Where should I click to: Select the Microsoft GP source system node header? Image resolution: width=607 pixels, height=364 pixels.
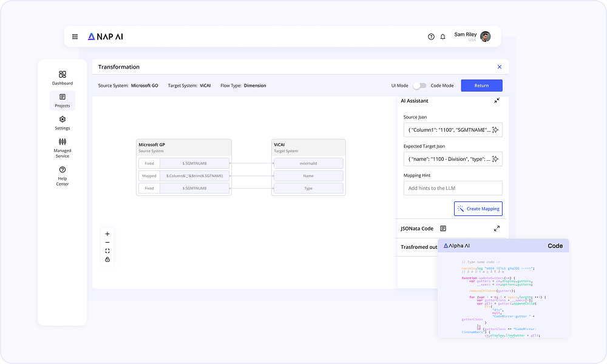pos(184,147)
